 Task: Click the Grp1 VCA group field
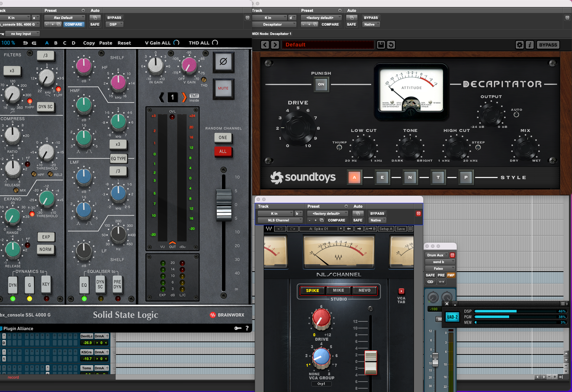tap(321, 384)
